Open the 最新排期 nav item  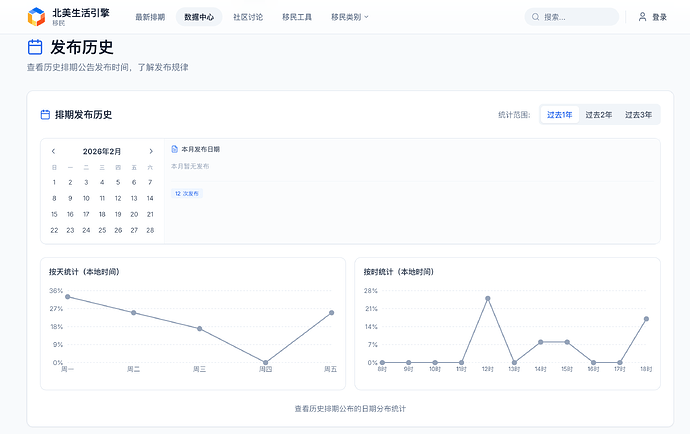[x=150, y=17]
